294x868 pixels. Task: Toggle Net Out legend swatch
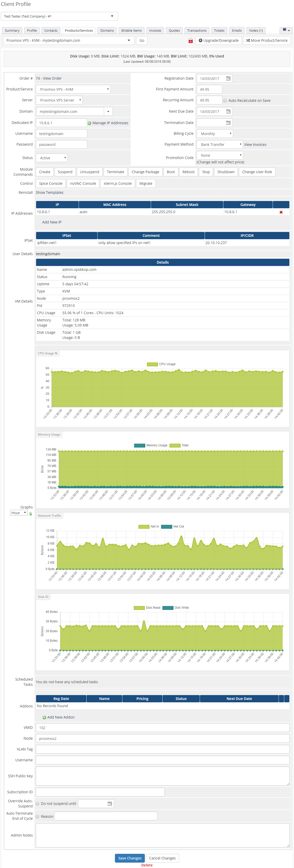click(x=167, y=527)
